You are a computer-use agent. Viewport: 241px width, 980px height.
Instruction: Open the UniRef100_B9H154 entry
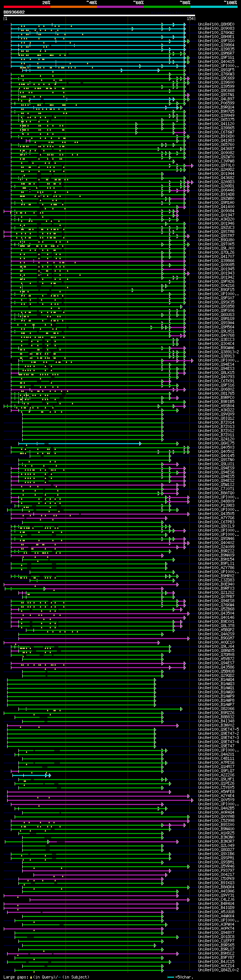(x=216, y=560)
